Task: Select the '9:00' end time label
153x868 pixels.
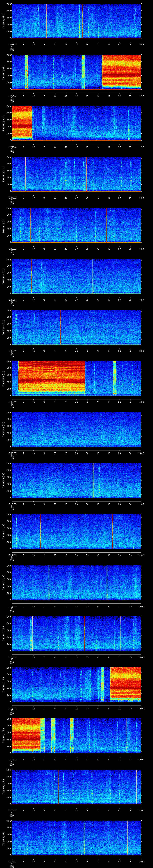Action: click(141, 402)
